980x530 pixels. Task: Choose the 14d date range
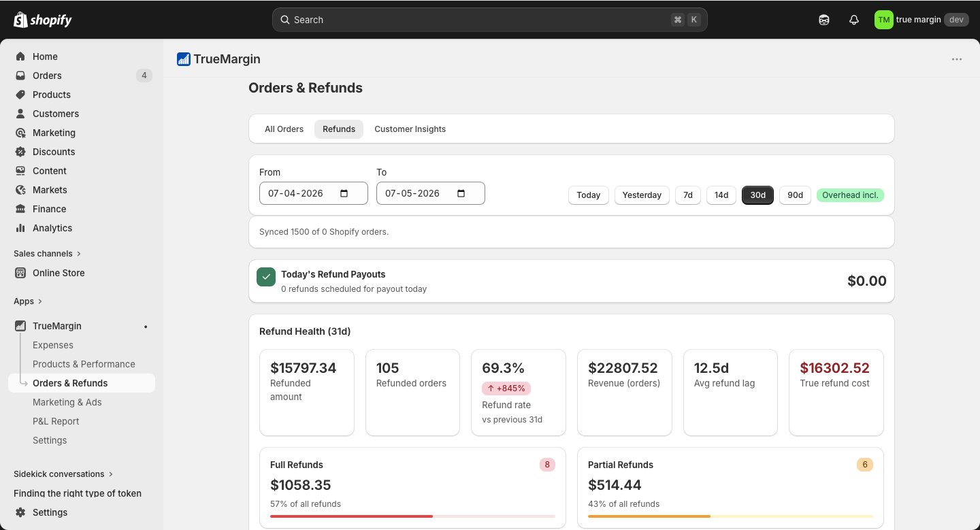coord(721,195)
